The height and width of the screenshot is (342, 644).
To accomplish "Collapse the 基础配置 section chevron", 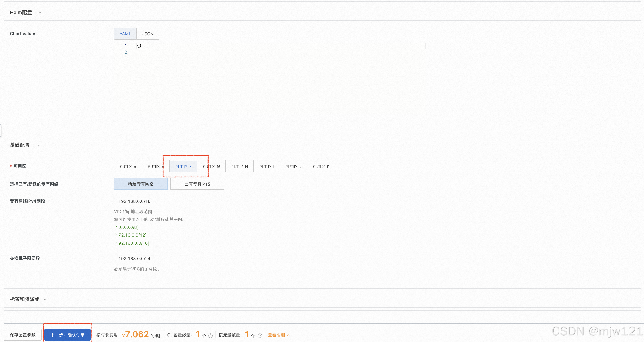I will pos(38,145).
